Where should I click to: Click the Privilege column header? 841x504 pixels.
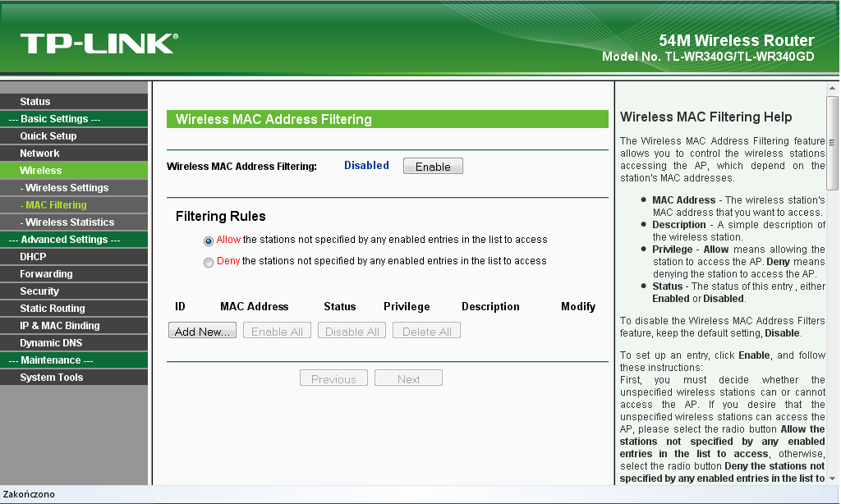pos(407,306)
